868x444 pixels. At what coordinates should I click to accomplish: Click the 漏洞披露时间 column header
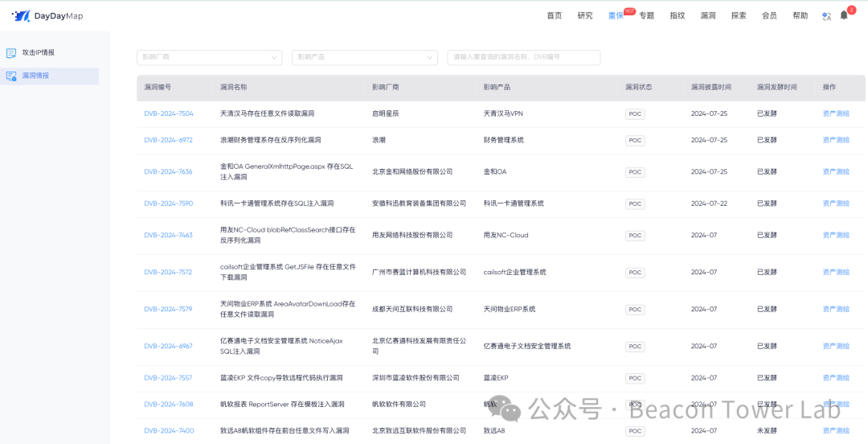point(710,88)
